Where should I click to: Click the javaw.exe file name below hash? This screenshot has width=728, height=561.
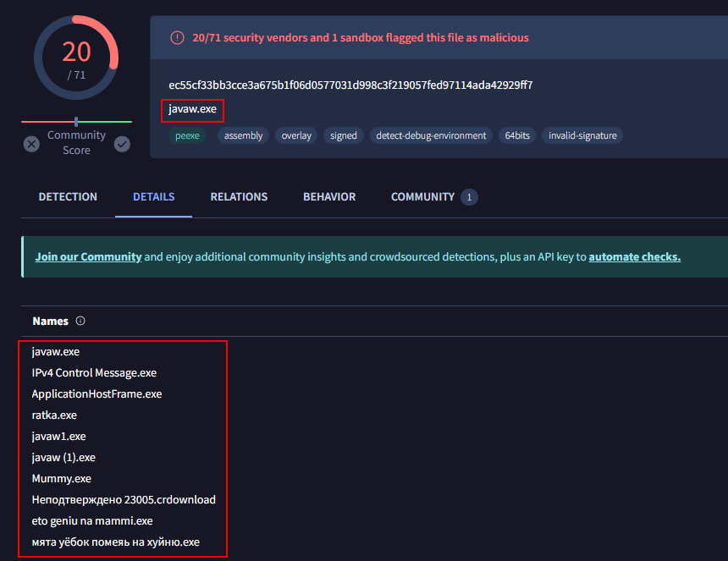(x=192, y=109)
